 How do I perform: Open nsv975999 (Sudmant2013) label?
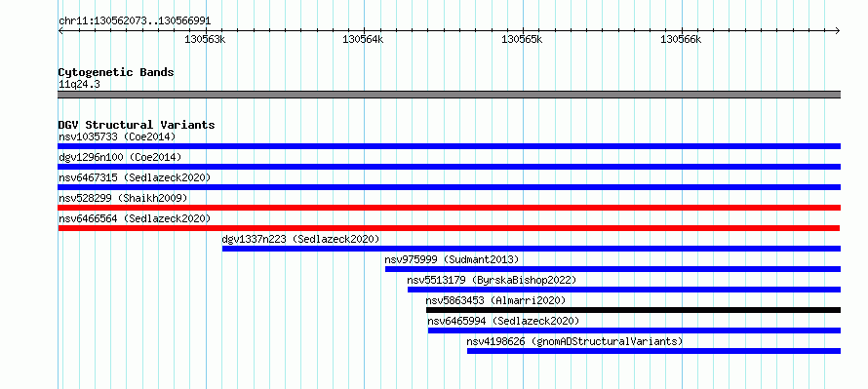tap(452, 259)
